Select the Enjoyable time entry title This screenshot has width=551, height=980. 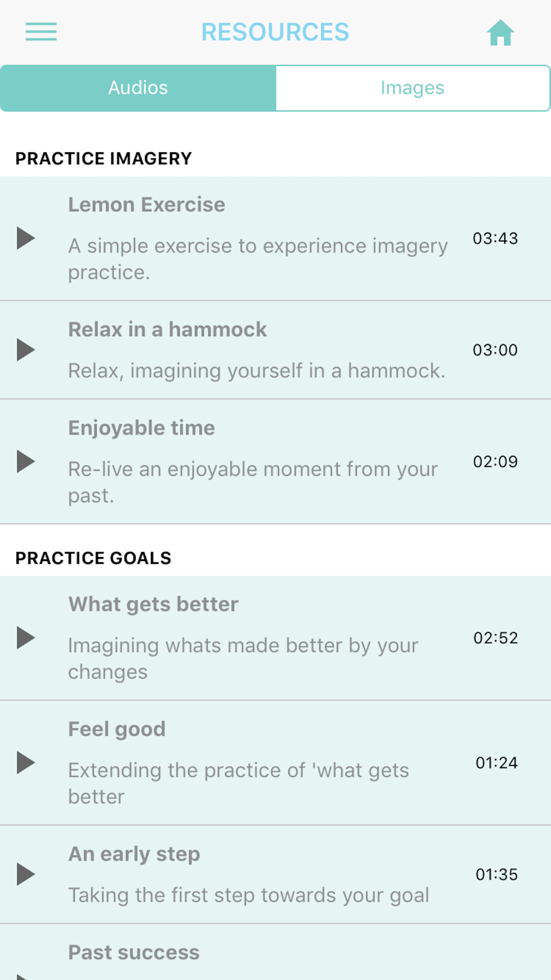pos(142,428)
